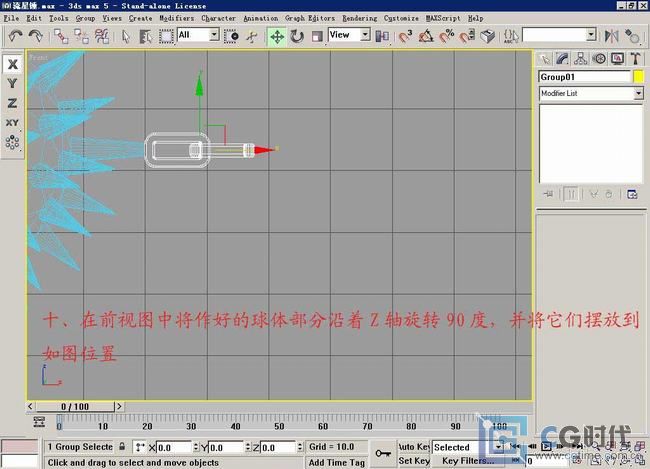Open the Key Filters dialog
Image resolution: width=650 pixels, height=469 pixels.
click(x=468, y=461)
